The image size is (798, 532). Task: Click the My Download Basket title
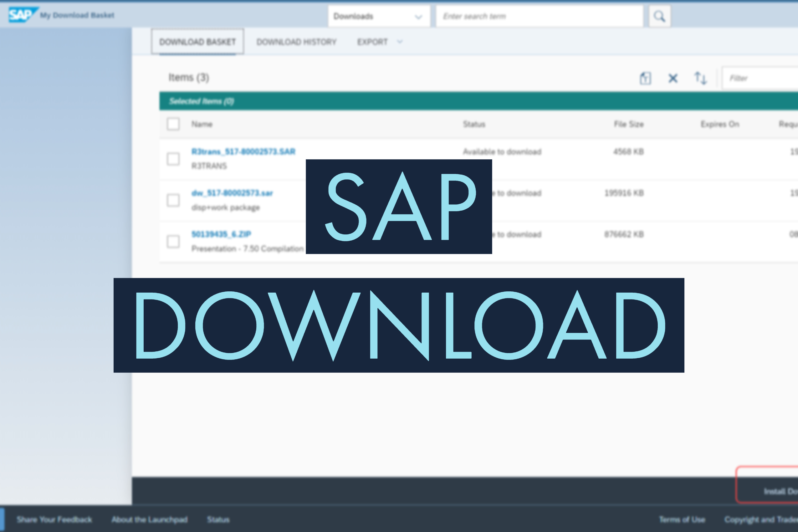pos(77,15)
